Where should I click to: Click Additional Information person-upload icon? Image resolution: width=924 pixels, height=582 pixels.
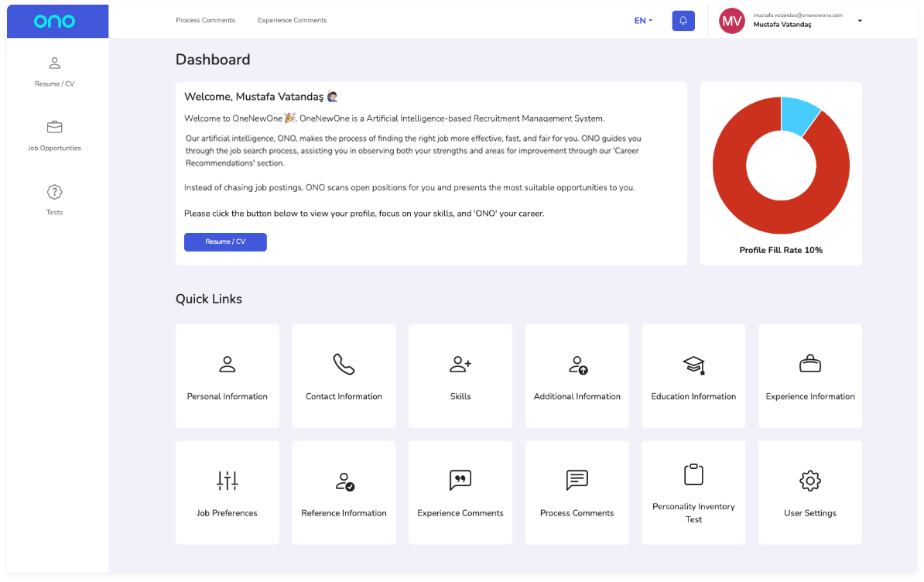pos(577,365)
